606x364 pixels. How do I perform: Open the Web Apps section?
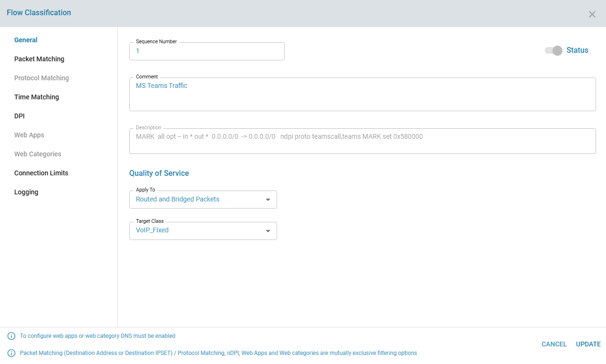pyautogui.click(x=29, y=134)
